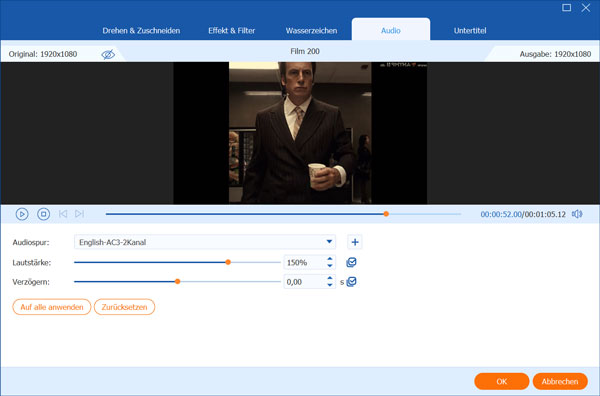Image resolution: width=600 pixels, height=396 pixels.
Task: Go to the Wasserzeichen tab
Action: pos(311,31)
